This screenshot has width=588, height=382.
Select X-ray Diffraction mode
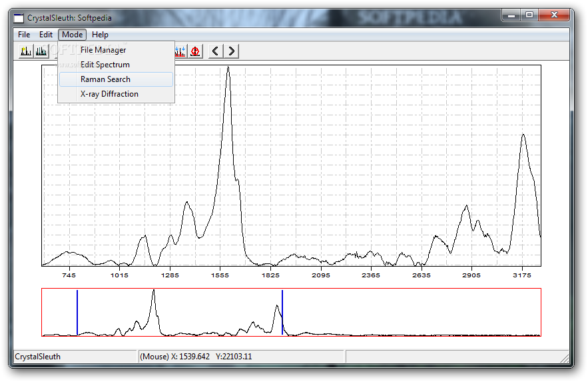coord(116,94)
